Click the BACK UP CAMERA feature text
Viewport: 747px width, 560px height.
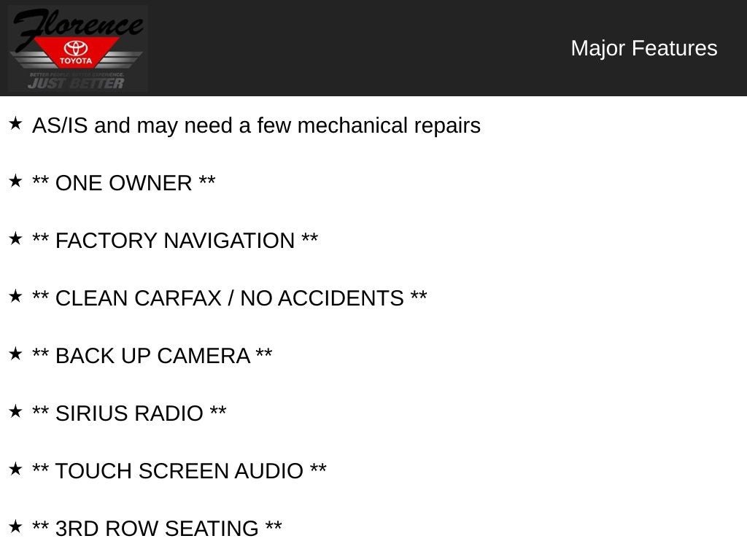coord(152,356)
